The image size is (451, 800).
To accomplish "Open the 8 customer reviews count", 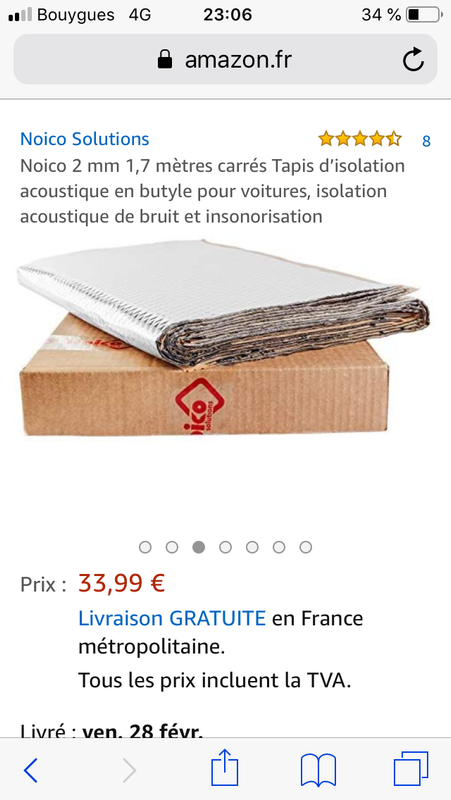I will (x=427, y=141).
